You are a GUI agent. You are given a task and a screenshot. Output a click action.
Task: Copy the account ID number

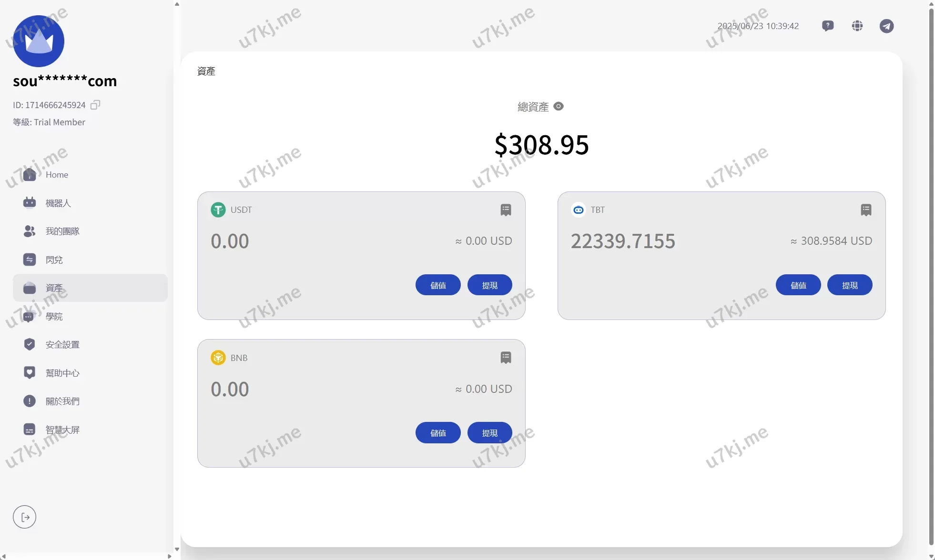[95, 105]
